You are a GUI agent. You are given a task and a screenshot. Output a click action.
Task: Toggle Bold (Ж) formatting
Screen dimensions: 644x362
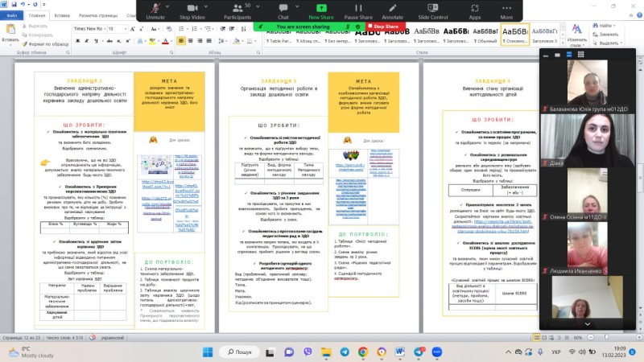[x=77, y=41]
